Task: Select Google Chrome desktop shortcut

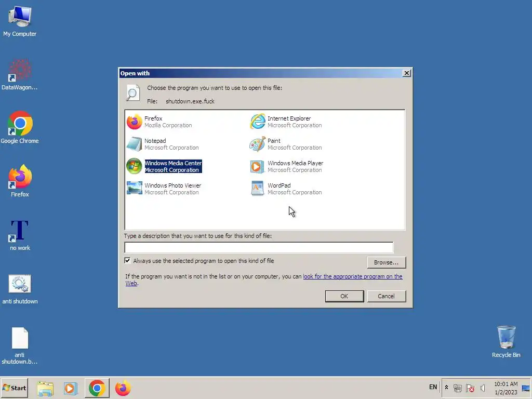Action: click(20, 128)
